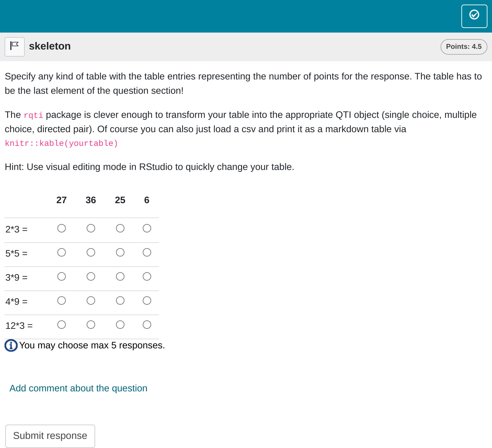Viewport: 492px width, 448px height.
Task: Select 25 for the 12*3 = row
Action: pyautogui.click(x=120, y=325)
